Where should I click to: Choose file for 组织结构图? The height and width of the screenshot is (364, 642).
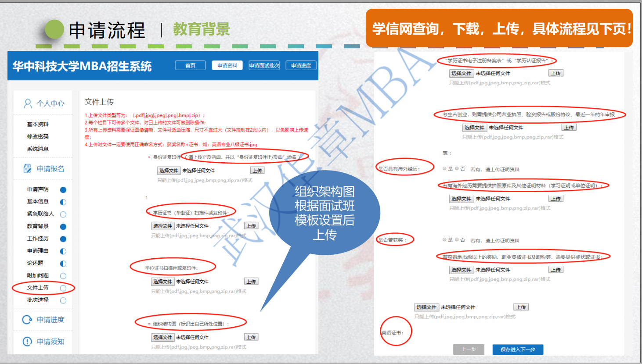pos(163,337)
